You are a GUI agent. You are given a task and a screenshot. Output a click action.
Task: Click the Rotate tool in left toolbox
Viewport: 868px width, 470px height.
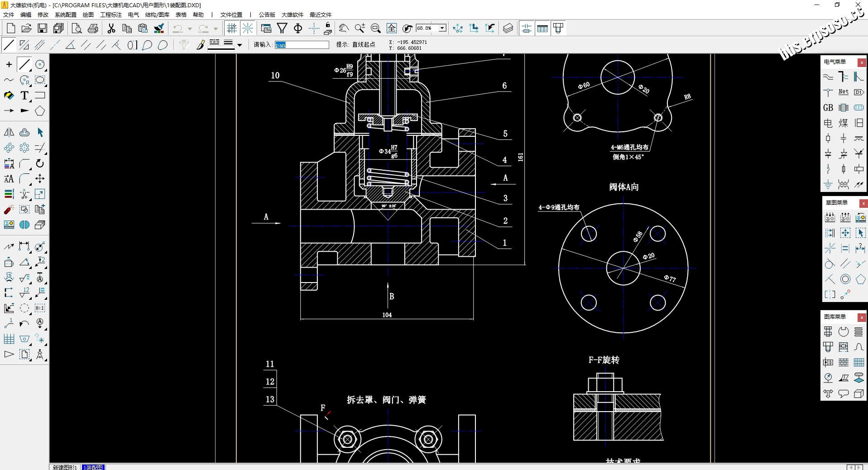pos(40,163)
